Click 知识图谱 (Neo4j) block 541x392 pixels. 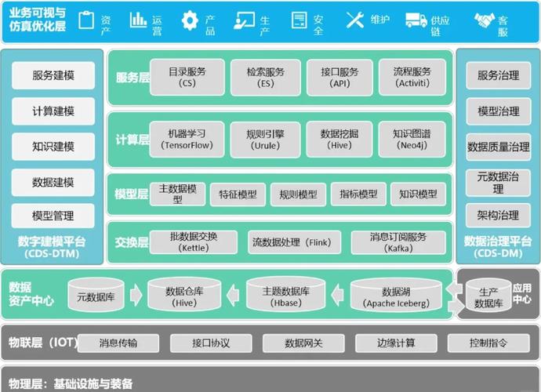pyautogui.click(x=412, y=140)
